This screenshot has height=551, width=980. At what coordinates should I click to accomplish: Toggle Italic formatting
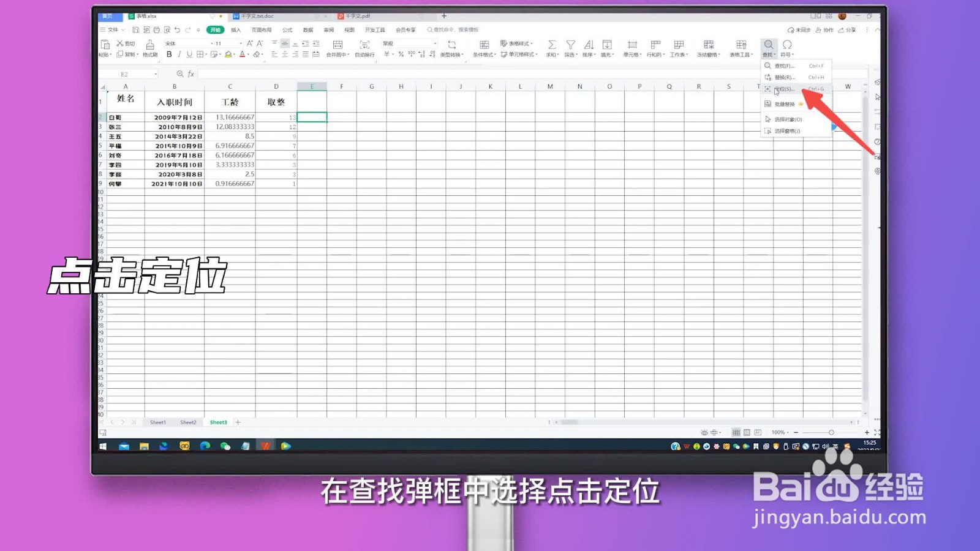179,54
